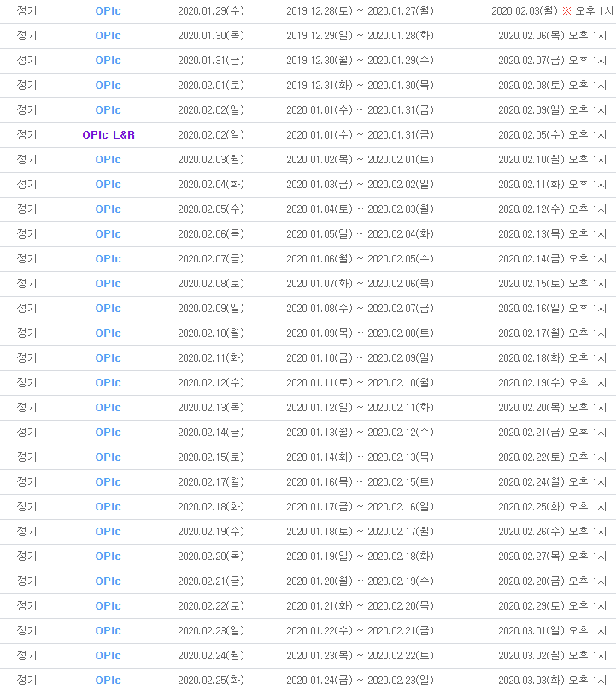Open the OPIc link for 2020.02.19(수) test

[109, 531]
